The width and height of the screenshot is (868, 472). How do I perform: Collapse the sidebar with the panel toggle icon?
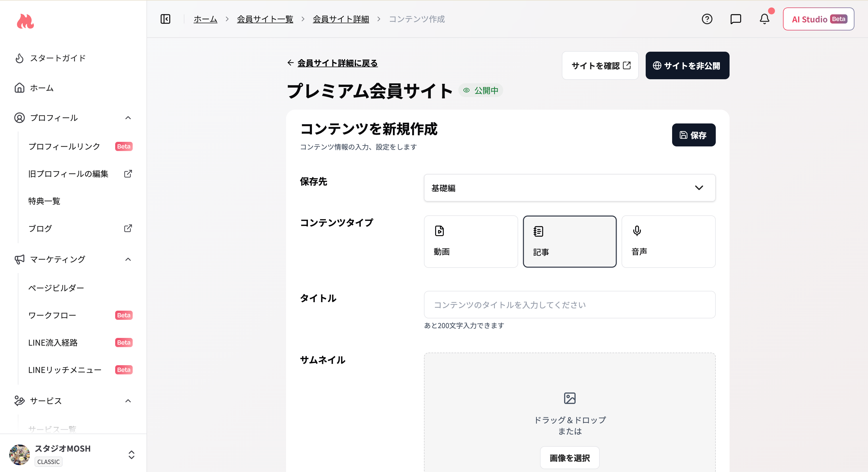click(x=165, y=19)
